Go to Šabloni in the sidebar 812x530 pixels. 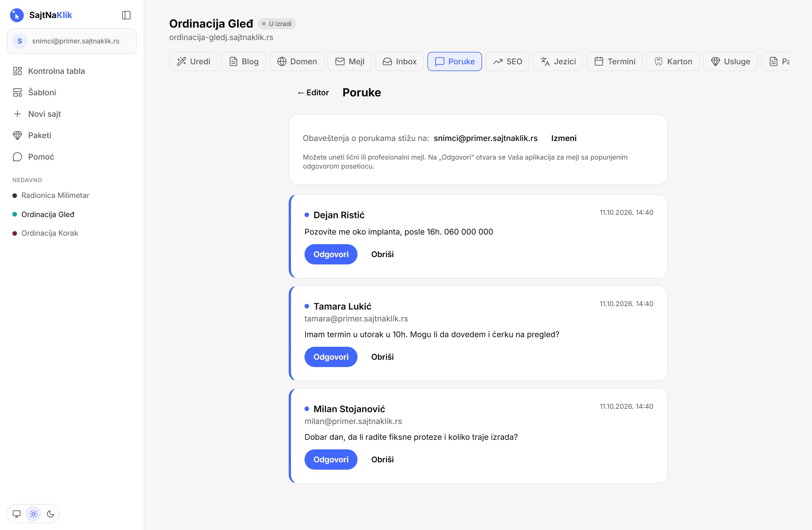click(72, 92)
